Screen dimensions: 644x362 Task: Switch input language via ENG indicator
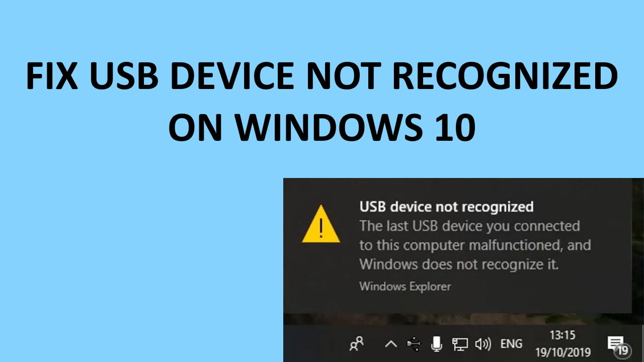[511, 344]
